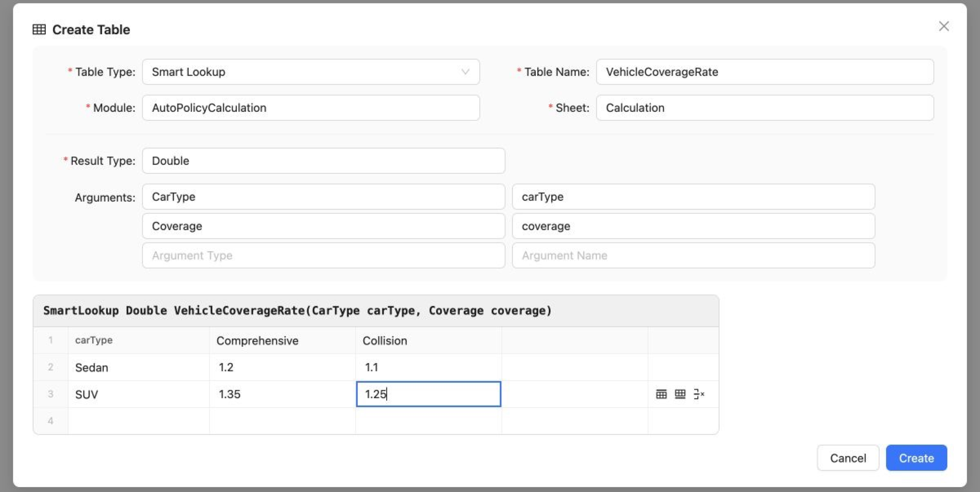Image resolution: width=980 pixels, height=492 pixels.
Task: Select row number 3 header
Action: coord(51,394)
